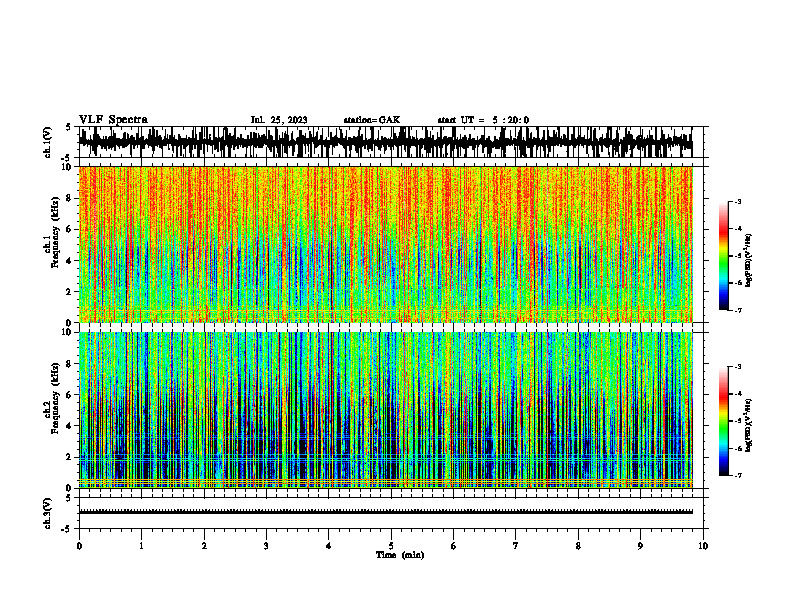The image size is (792, 612).
Task: Click the 8 minute tick on time axis
Action: tap(578, 546)
